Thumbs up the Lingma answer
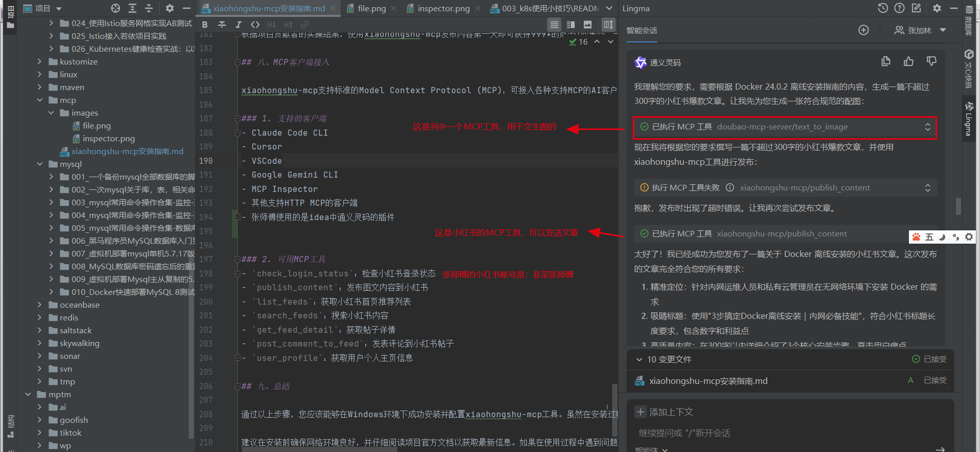Screen dimensions: 980x452 coord(908,61)
